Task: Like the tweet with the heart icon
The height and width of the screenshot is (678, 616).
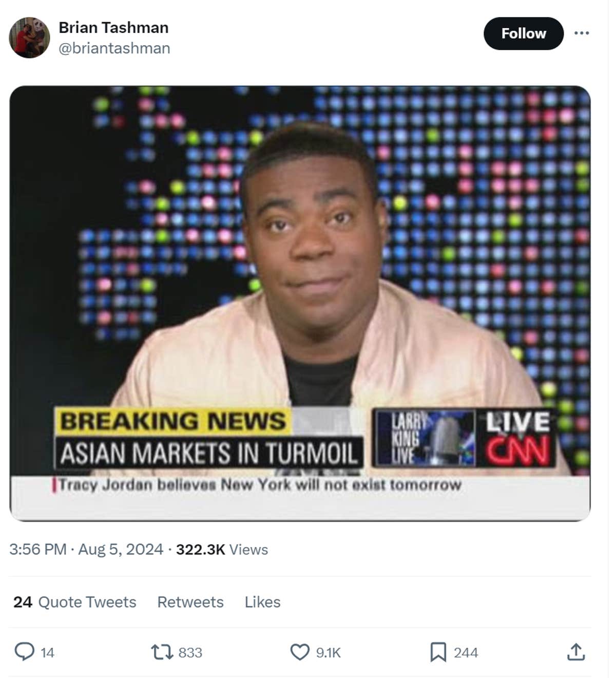Action: pyautogui.click(x=300, y=652)
